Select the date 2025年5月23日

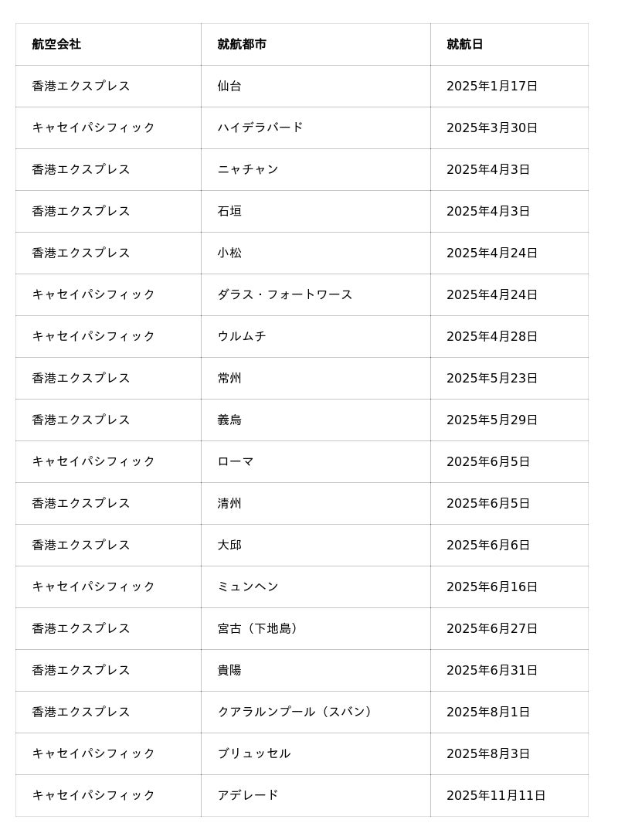point(492,378)
